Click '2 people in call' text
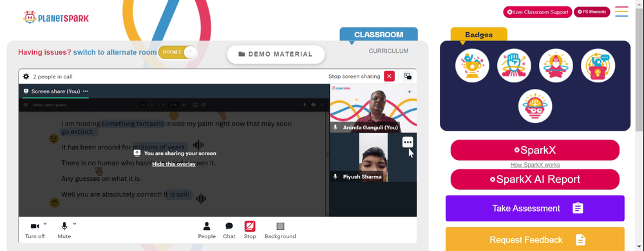 tap(53, 77)
